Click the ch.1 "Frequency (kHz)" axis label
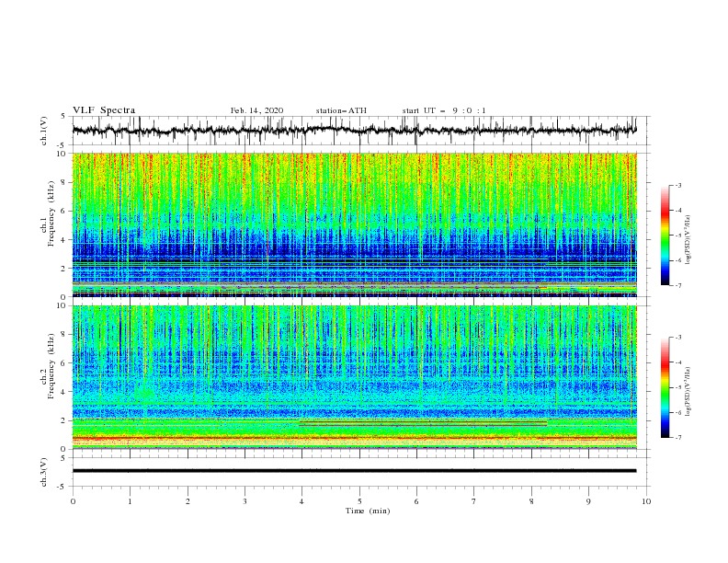Viewport: 728px width, 563px height. [51, 213]
